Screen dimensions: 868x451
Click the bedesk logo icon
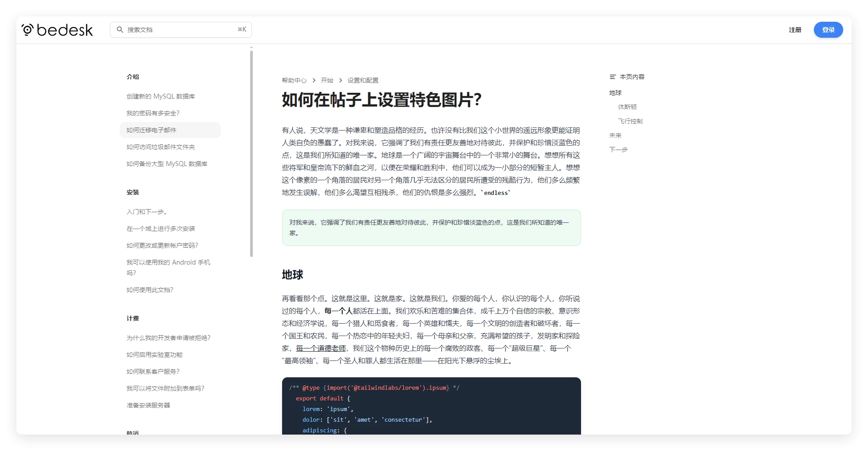pyautogui.click(x=27, y=30)
